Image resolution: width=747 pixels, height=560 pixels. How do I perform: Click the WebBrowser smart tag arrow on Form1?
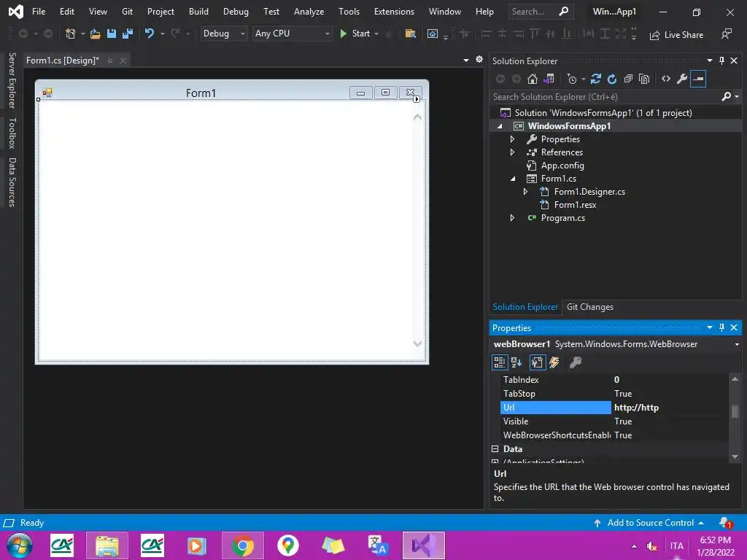tap(417, 99)
